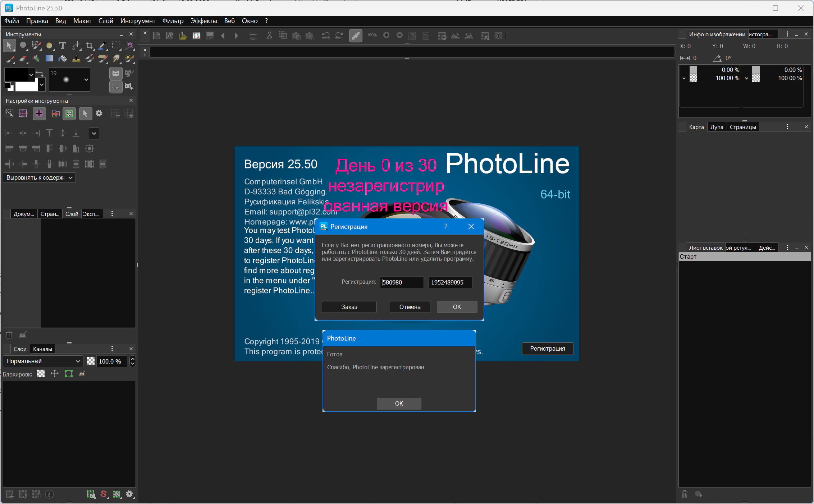Screen dimensions: 814x504
Task: Select the Eraser tool
Action: coord(23,59)
